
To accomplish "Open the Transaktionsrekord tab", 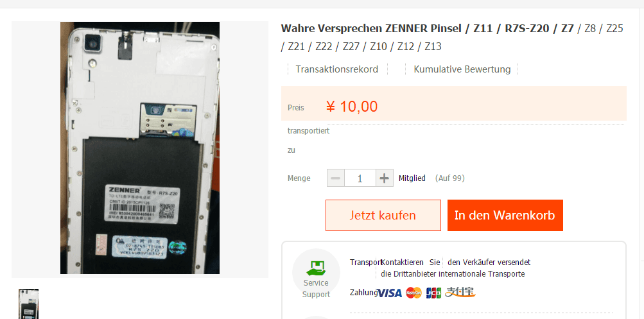I will pyautogui.click(x=337, y=69).
